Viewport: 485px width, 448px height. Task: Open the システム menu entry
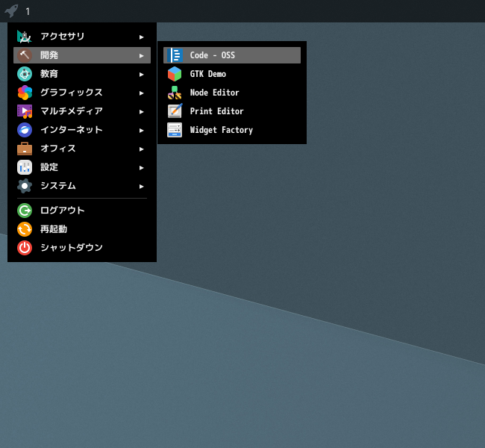[82, 186]
